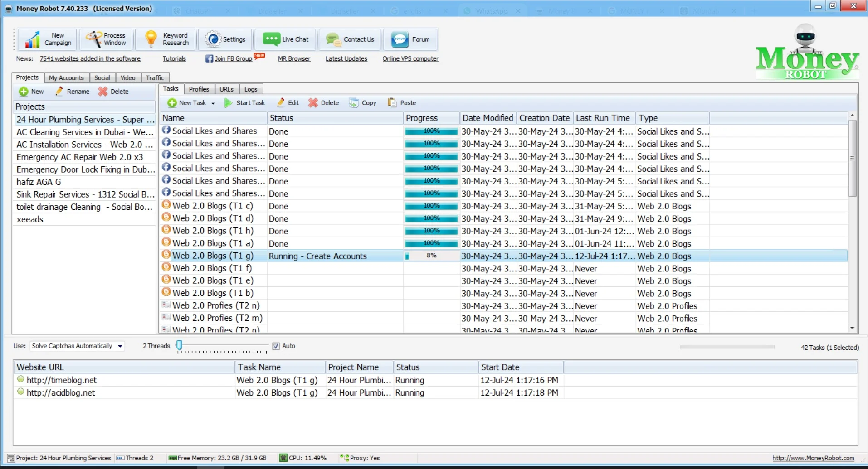Open the Profiles tab
This screenshot has height=469, width=868.
click(199, 89)
